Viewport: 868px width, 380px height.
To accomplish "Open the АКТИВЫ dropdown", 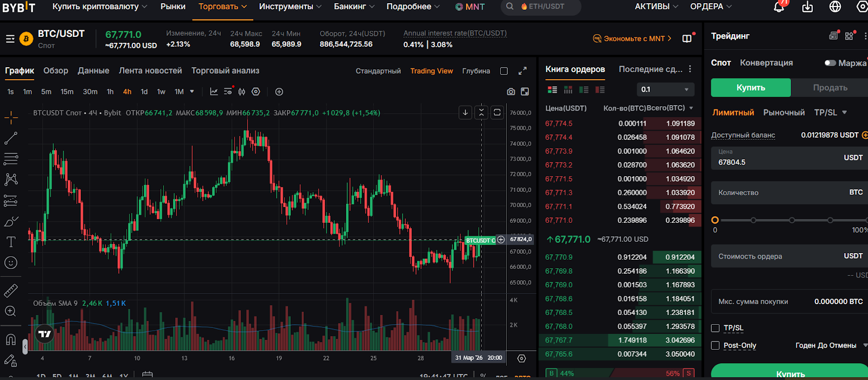I will [656, 7].
